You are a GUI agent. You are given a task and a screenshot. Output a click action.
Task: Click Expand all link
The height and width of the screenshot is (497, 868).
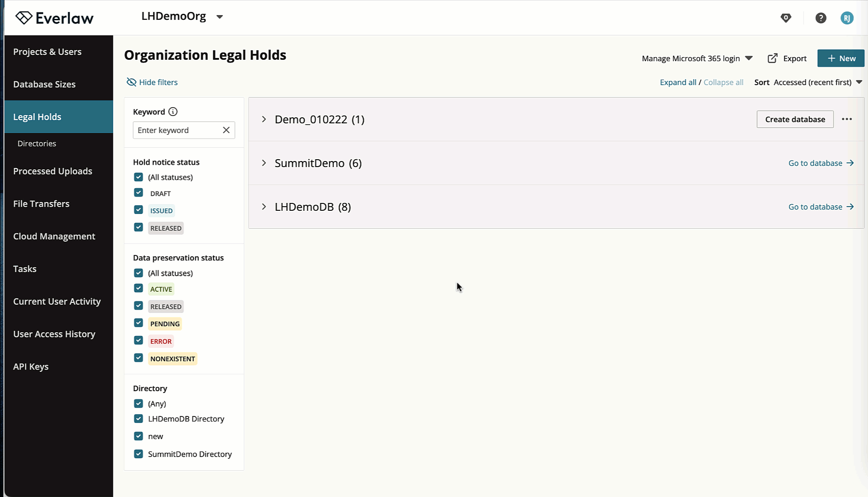678,82
